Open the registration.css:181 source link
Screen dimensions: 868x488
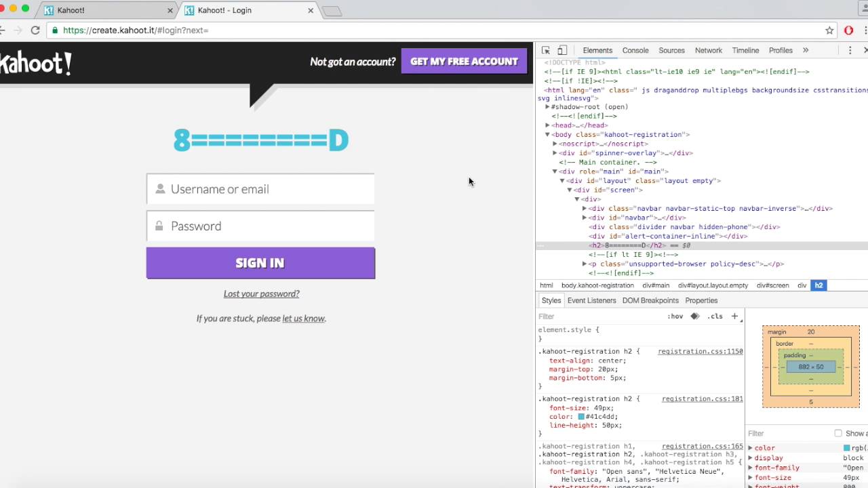point(702,399)
